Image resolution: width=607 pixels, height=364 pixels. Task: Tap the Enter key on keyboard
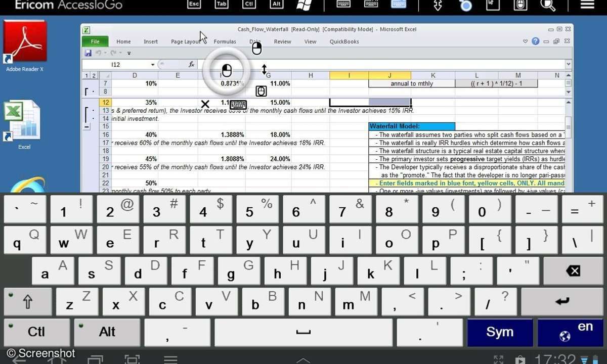point(561,302)
